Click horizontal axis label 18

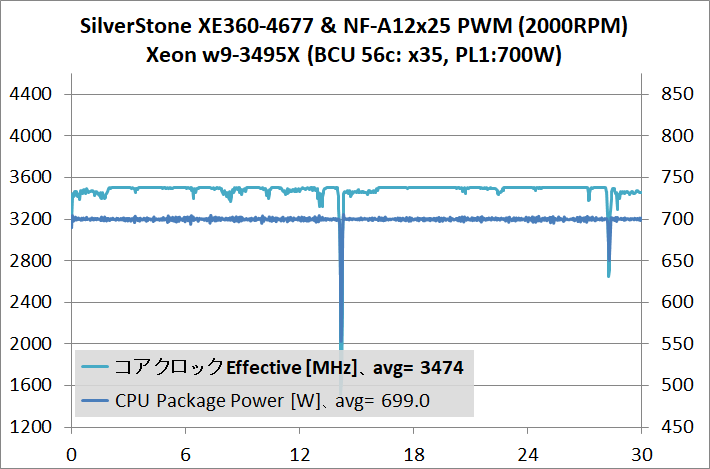(413, 455)
